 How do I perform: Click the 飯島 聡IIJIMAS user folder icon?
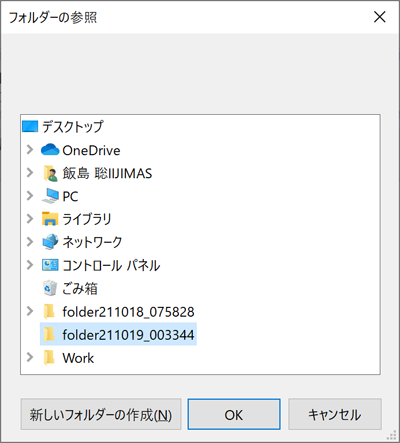tap(50, 173)
